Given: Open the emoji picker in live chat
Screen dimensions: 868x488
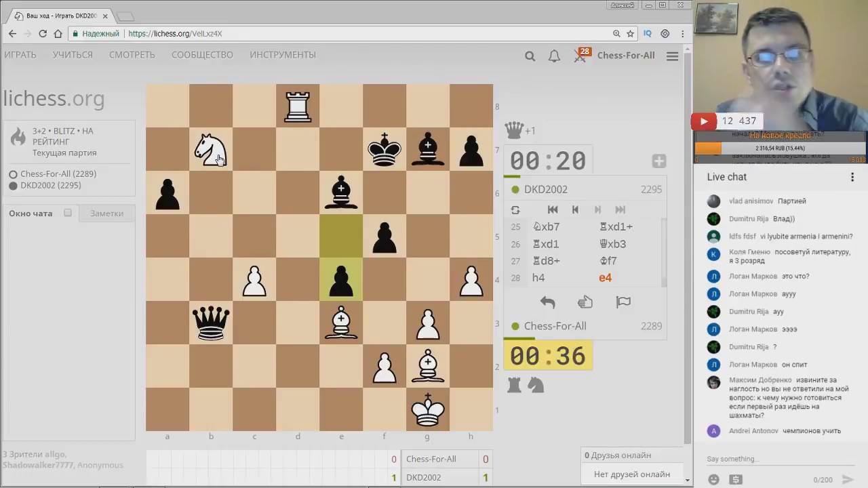Looking at the screenshot, I should click(713, 479).
